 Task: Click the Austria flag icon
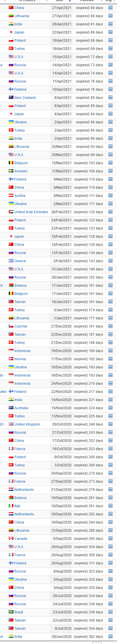tap(11, 195)
